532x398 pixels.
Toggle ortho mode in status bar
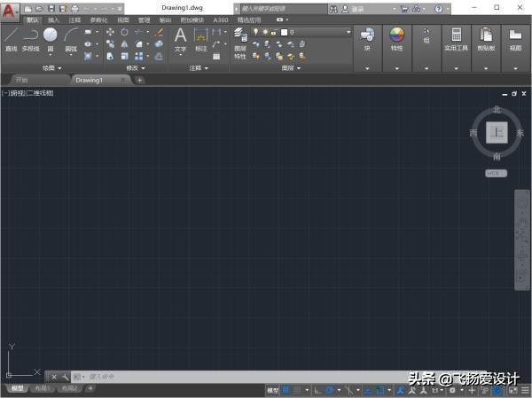pos(317,390)
